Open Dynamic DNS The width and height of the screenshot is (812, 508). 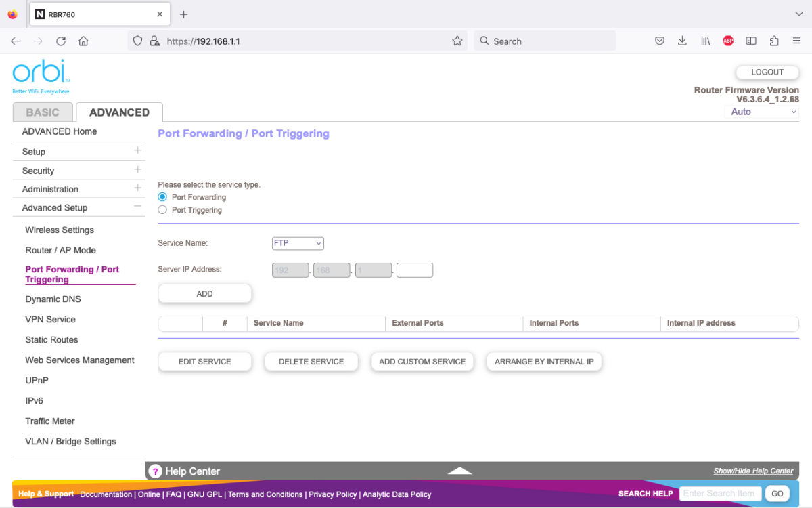[53, 299]
